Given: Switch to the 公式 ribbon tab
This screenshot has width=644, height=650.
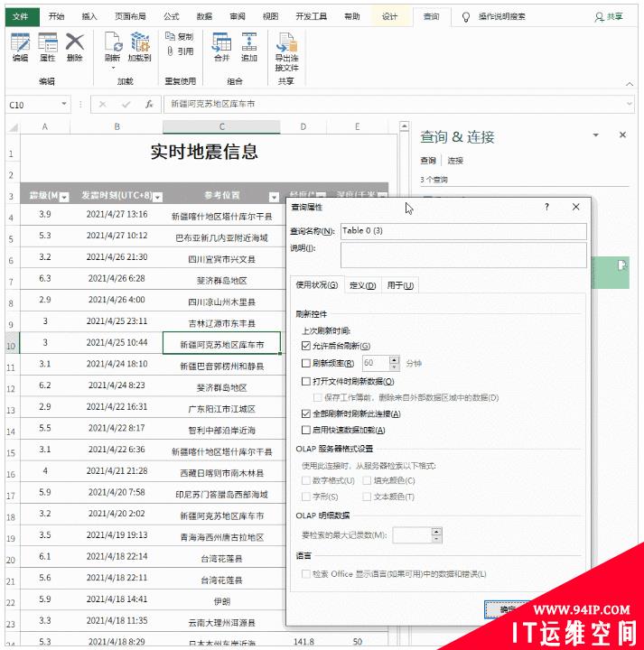Looking at the screenshot, I should click(x=171, y=16).
